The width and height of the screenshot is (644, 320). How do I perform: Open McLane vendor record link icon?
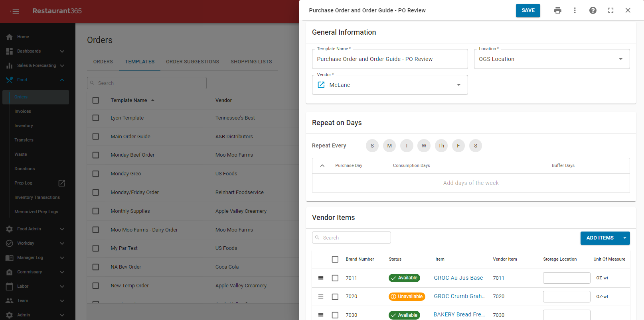pos(321,85)
